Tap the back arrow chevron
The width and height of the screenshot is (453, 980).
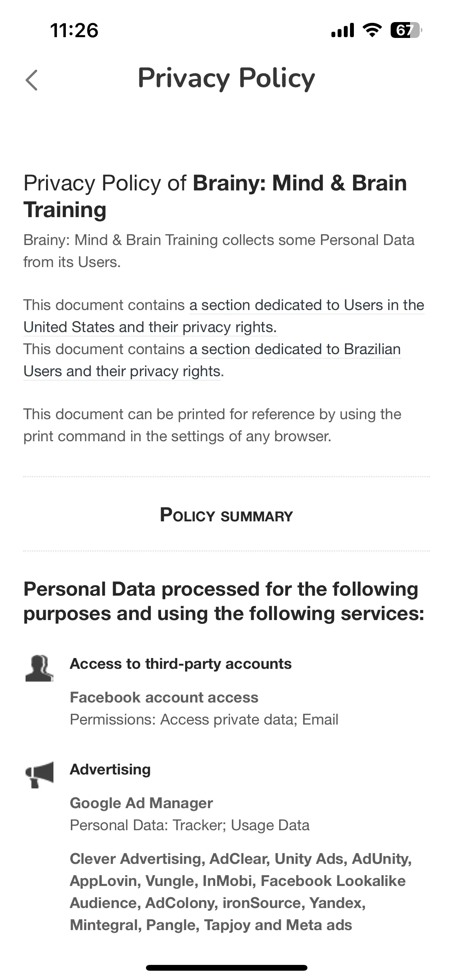click(32, 80)
